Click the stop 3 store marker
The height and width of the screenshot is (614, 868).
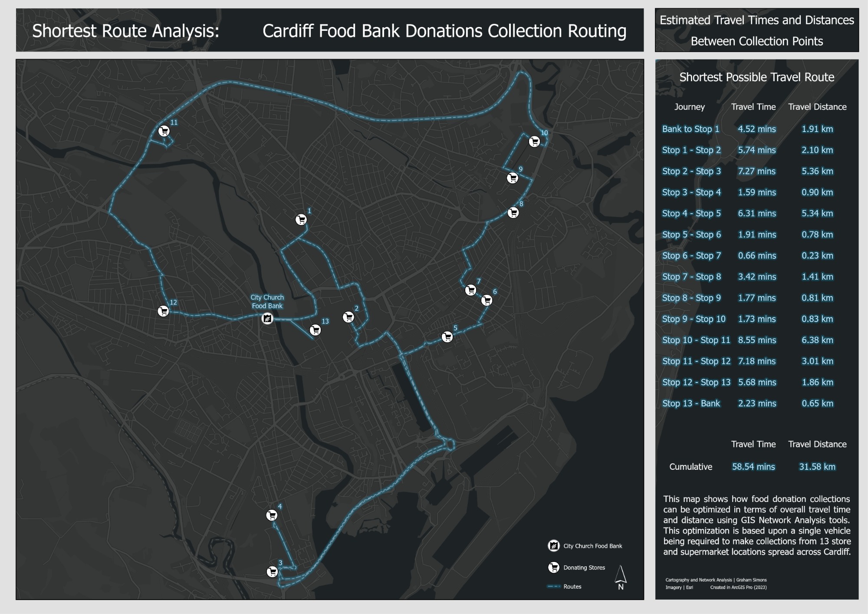click(x=272, y=571)
